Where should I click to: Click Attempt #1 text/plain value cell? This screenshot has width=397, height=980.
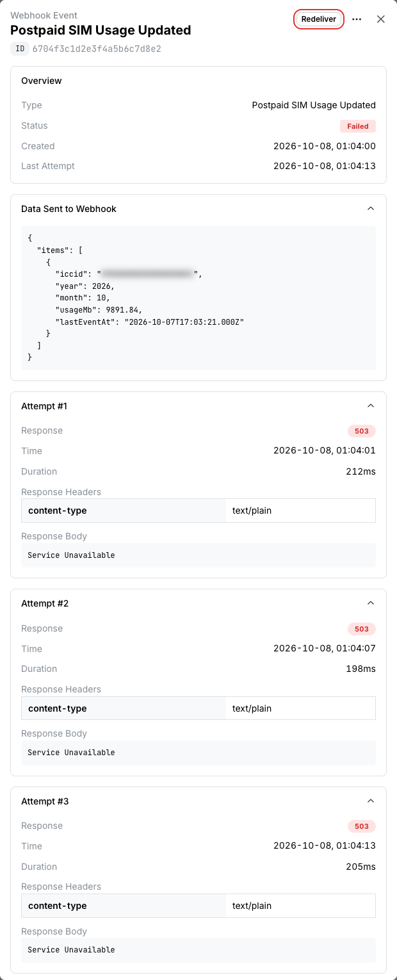301,510
